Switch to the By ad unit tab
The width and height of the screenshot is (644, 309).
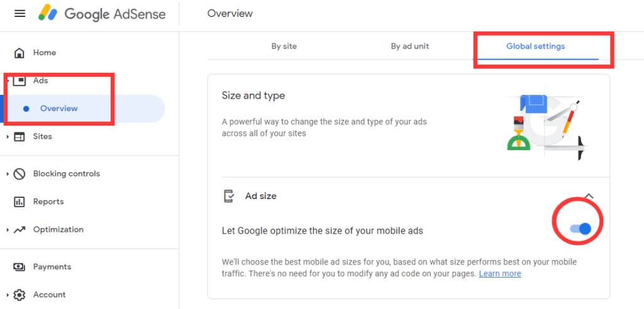[x=410, y=46]
